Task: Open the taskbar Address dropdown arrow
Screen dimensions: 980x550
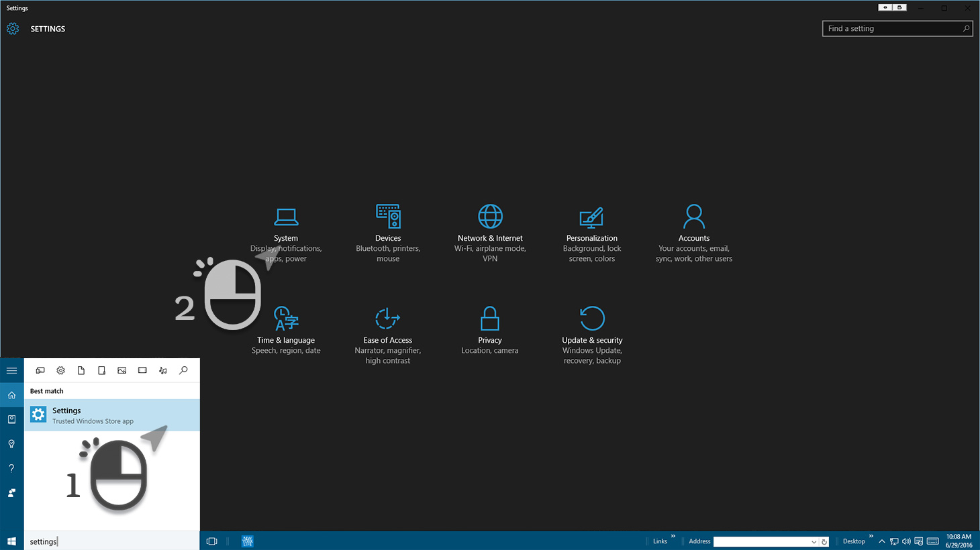Action: point(814,542)
